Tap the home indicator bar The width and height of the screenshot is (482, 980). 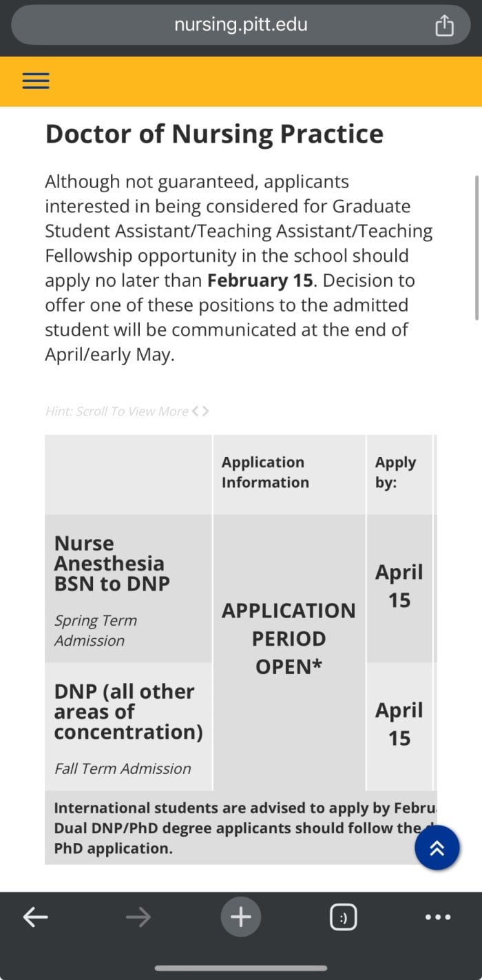tap(241, 968)
